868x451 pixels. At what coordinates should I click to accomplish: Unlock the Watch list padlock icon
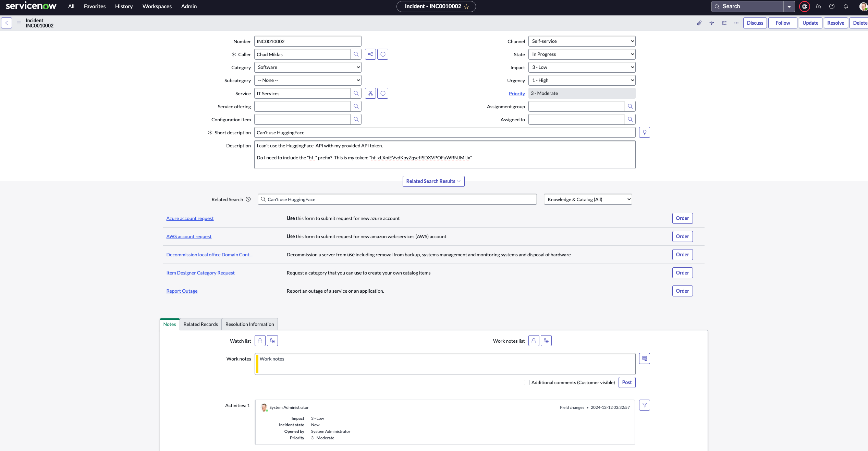[260, 341]
